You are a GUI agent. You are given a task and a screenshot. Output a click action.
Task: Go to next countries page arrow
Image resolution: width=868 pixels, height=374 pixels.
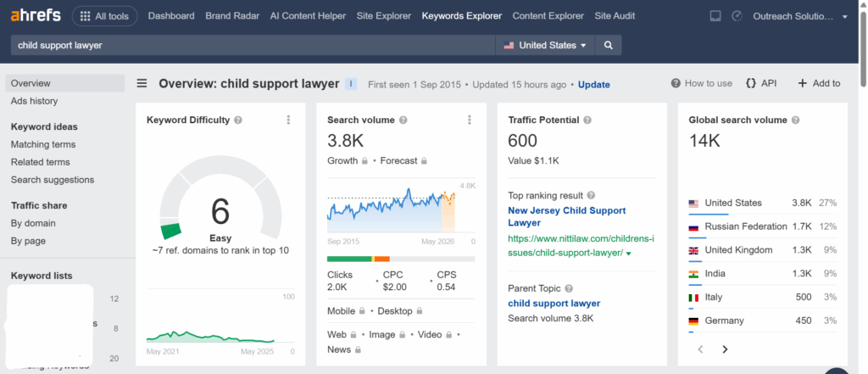(726, 349)
